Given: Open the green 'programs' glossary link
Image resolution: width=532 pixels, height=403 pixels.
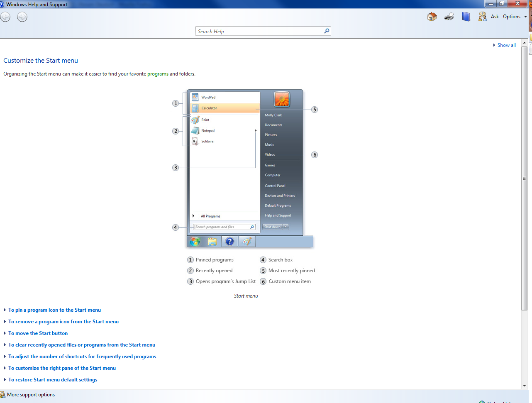Looking at the screenshot, I should click(x=158, y=74).
